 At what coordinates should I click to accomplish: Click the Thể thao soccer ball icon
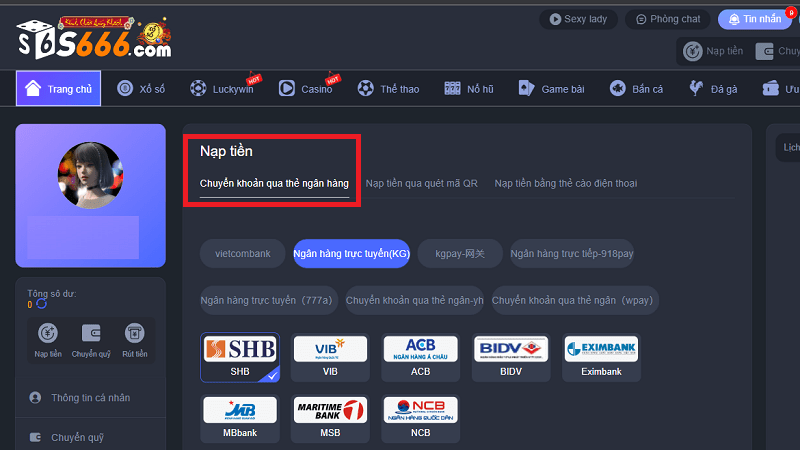tap(365, 88)
